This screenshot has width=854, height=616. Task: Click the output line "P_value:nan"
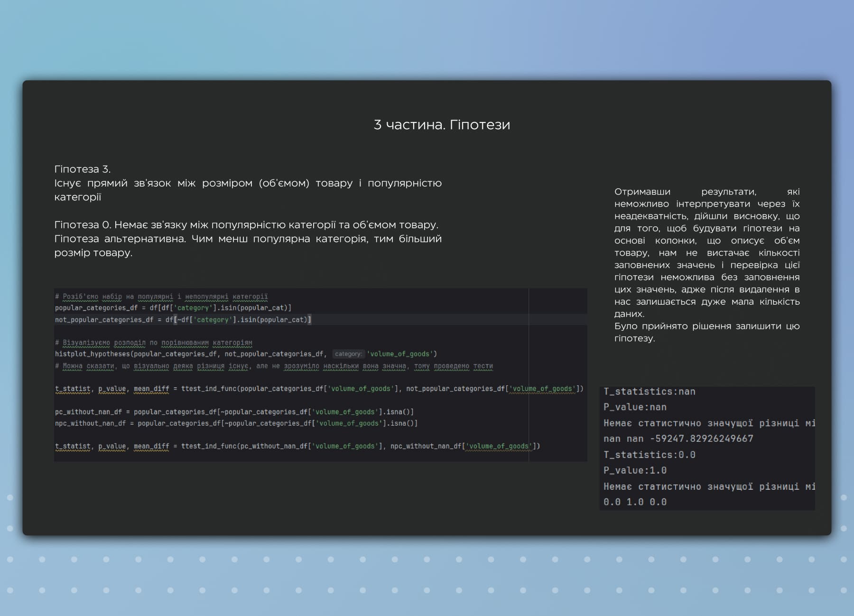635,407
